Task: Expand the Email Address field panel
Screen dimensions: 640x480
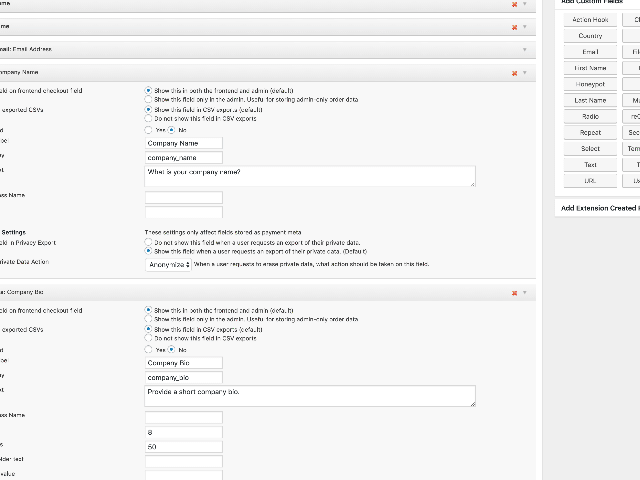Action: tap(524, 49)
